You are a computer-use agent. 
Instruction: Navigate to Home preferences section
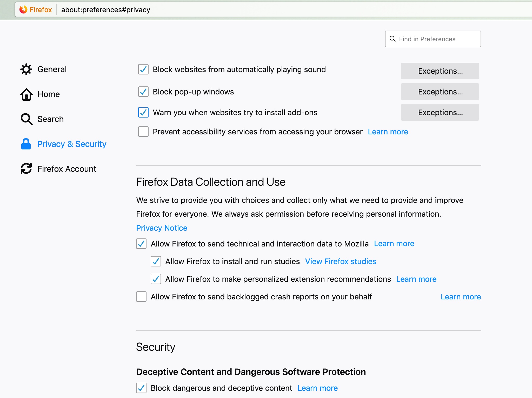pyautogui.click(x=49, y=94)
